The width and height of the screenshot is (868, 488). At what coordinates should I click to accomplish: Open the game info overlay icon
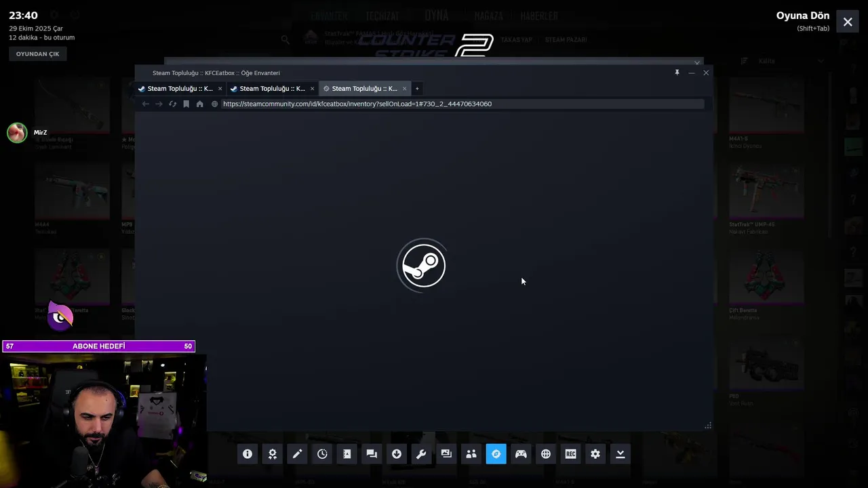click(x=248, y=454)
